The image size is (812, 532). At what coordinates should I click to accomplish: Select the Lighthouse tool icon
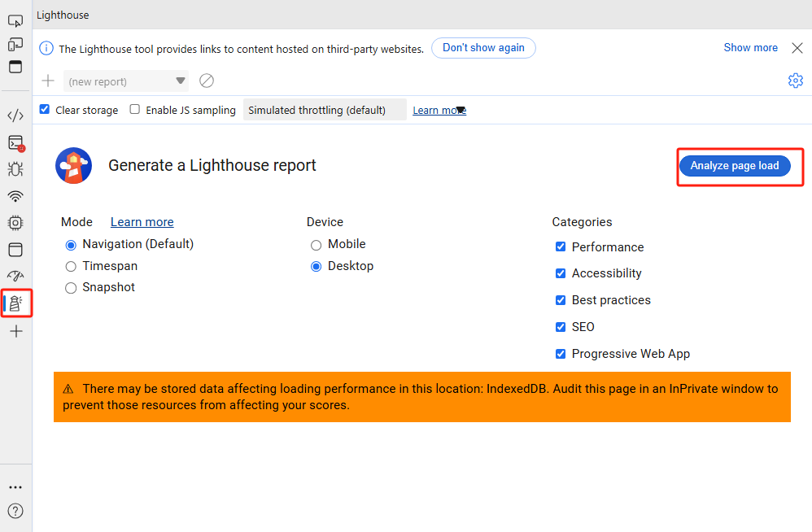[16, 303]
